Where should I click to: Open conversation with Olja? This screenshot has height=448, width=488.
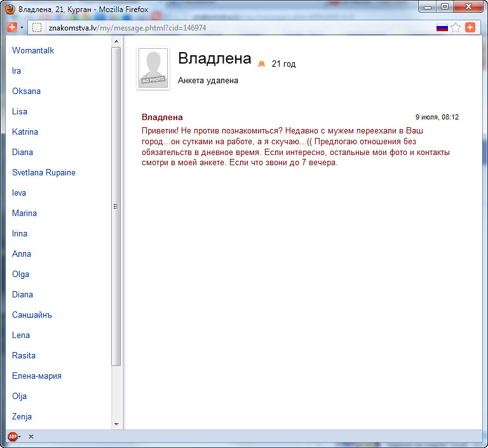[19, 397]
